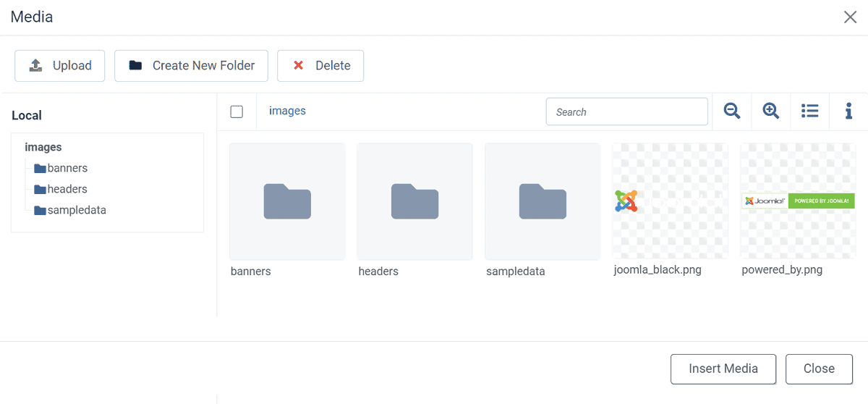Zoom out thumbnails with the magnifier minus icon

[x=732, y=111]
